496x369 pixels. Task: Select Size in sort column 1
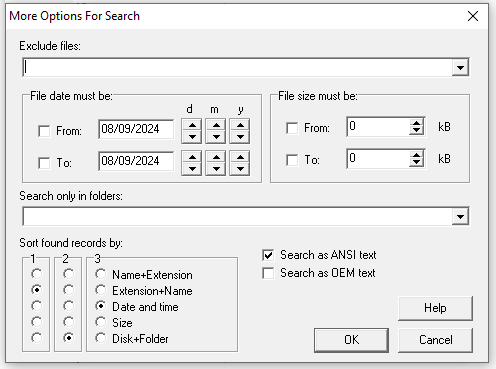click(37, 322)
